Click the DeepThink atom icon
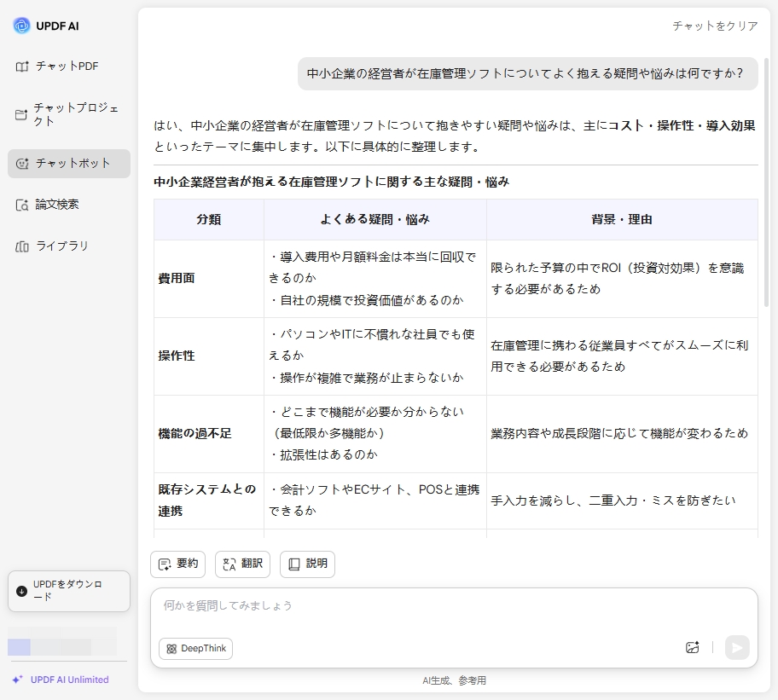Screen dimensions: 778x700 (171, 649)
